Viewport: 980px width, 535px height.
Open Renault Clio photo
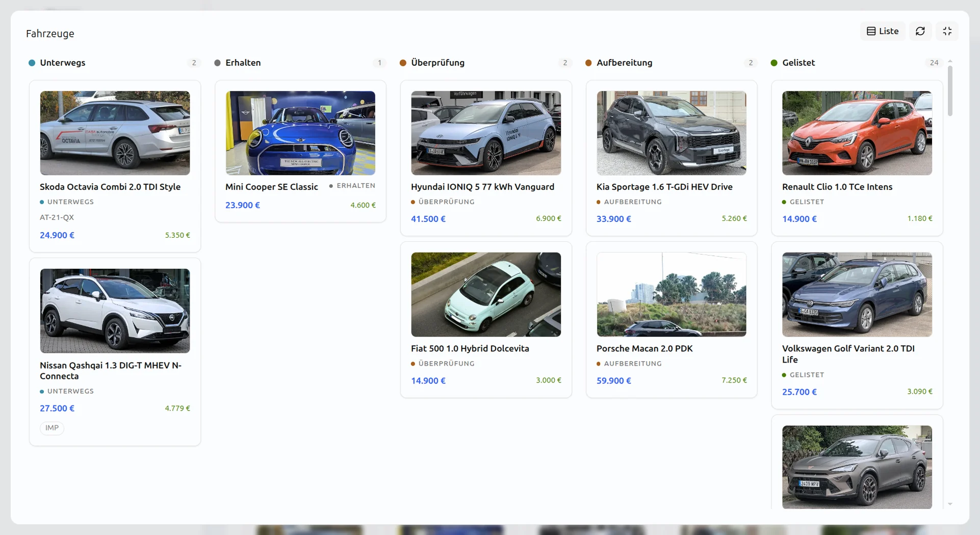pos(857,133)
